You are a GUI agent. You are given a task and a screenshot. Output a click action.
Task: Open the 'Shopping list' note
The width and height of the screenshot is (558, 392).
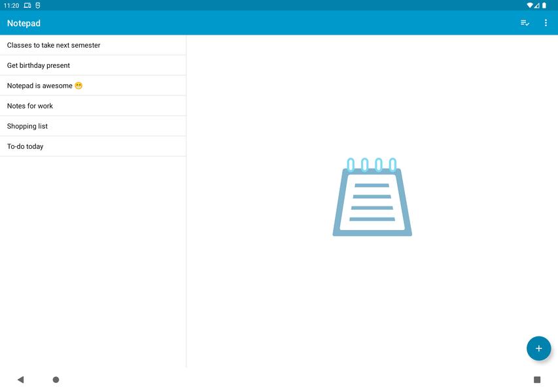[93, 126]
